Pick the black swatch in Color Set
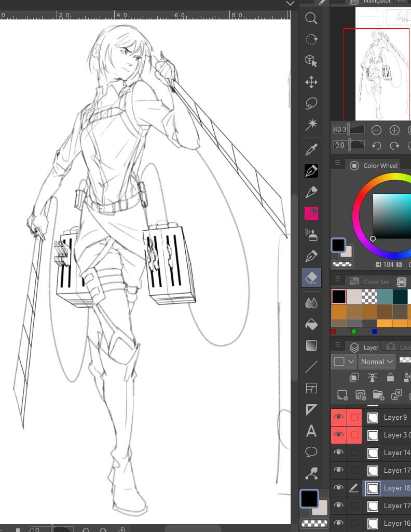The image size is (411, 532). pos(339,297)
